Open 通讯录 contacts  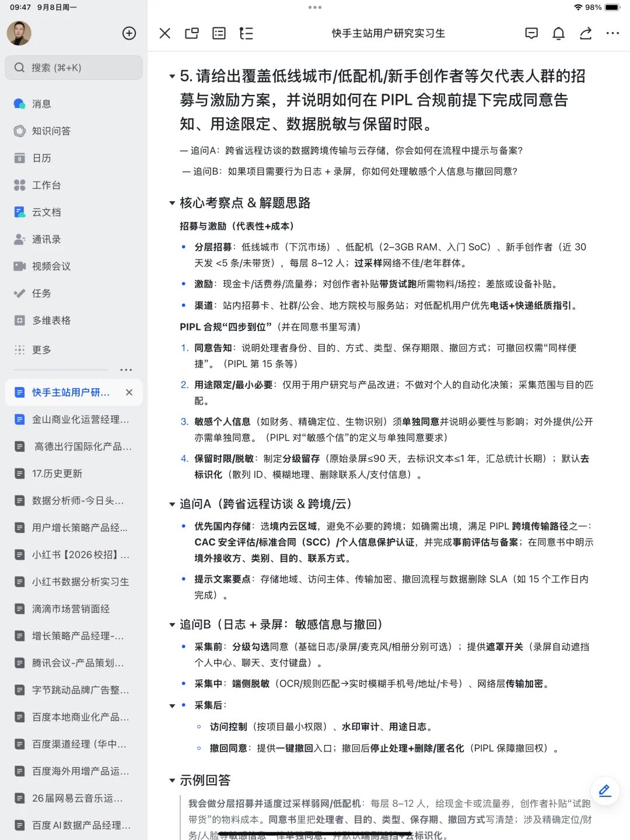73,239
